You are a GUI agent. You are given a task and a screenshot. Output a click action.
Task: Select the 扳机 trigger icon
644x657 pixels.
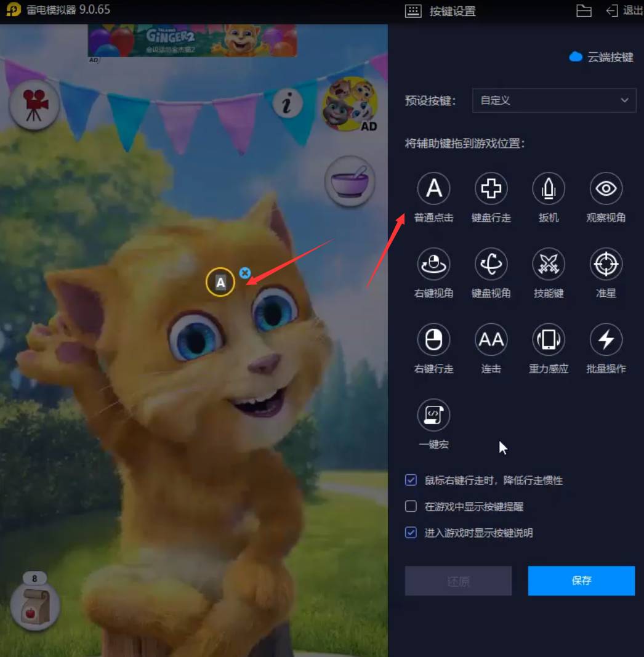(549, 188)
